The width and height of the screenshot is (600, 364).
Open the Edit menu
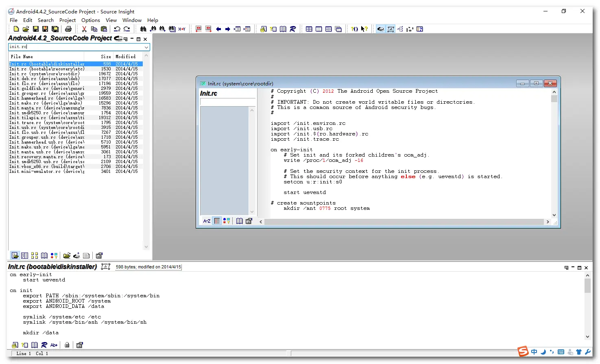click(28, 20)
